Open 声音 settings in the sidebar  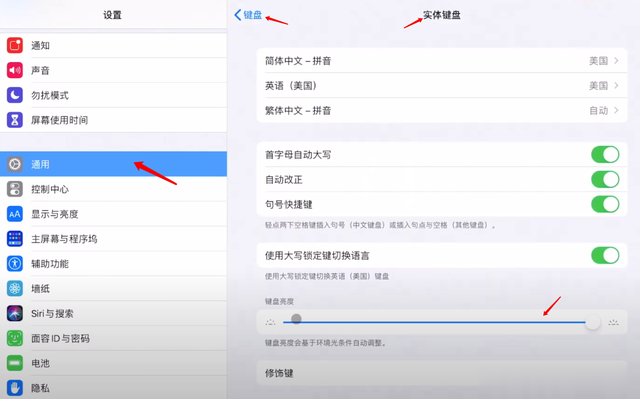[113, 70]
